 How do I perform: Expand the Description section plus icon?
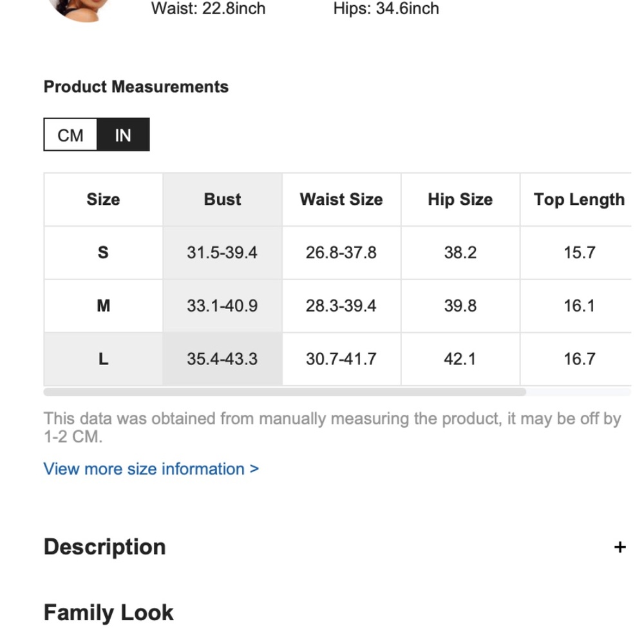pos(620,547)
